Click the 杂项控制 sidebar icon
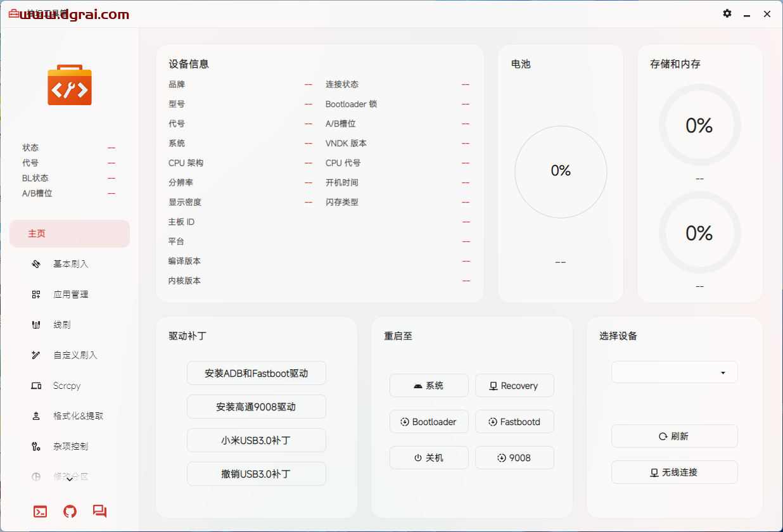The width and height of the screenshot is (783, 532). point(36,446)
